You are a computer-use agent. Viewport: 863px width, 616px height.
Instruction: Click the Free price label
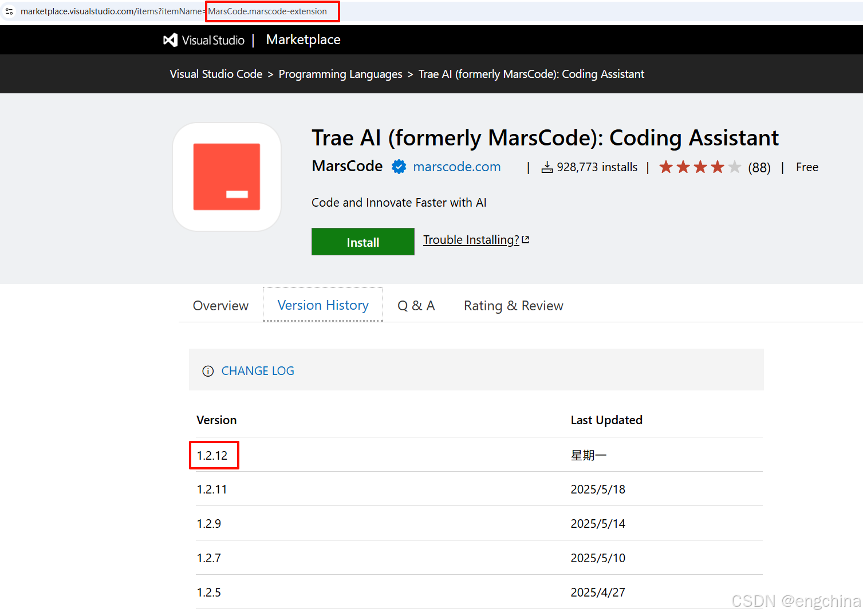(x=807, y=167)
